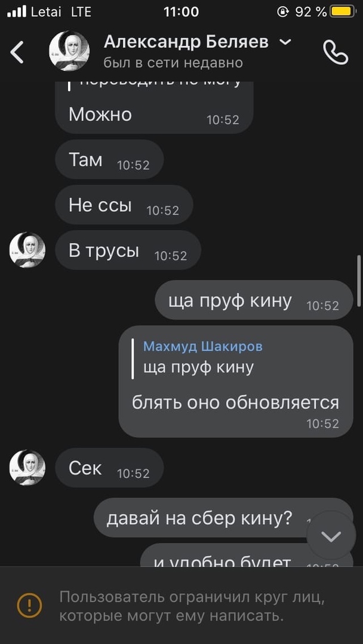The height and width of the screenshot is (644, 363).
Task: Expand the chevron next to Александр Беляев
Action: pyautogui.click(x=285, y=42)
